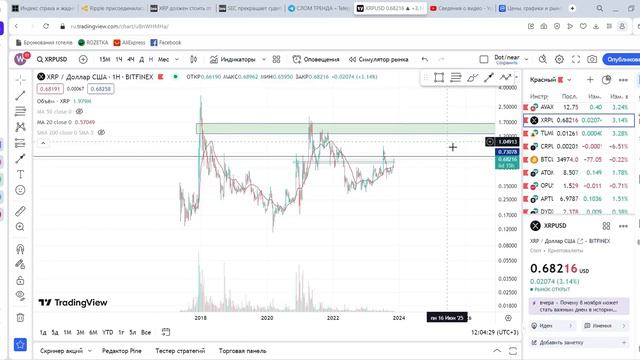Add a symbol to the watchlist

(590, 80)
